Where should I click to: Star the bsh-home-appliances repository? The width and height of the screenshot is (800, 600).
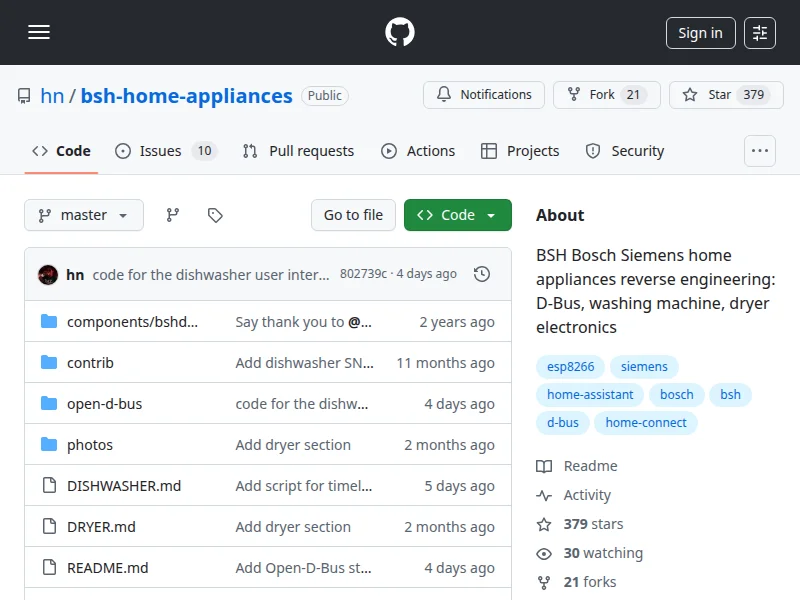click(x=720, y=95)
